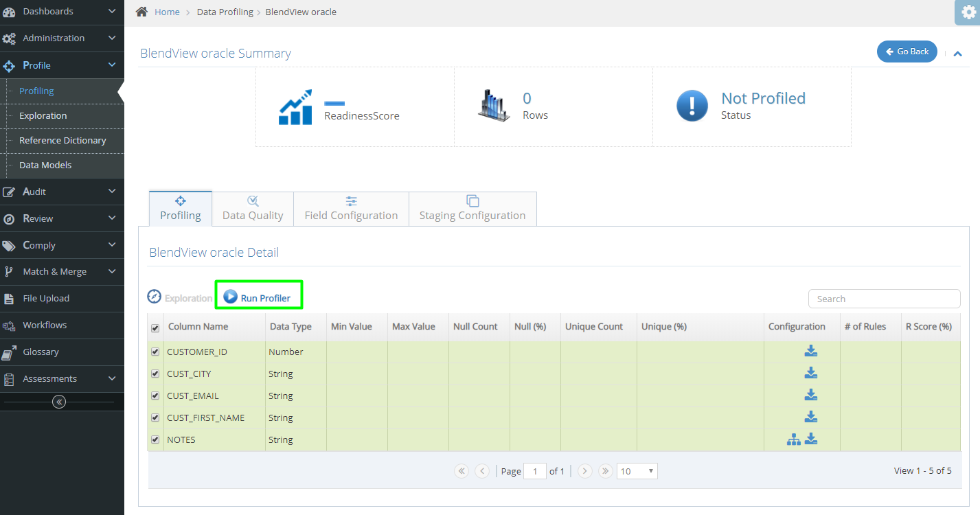Click the Go Back button
980x515 pixels.
(907, 51)
